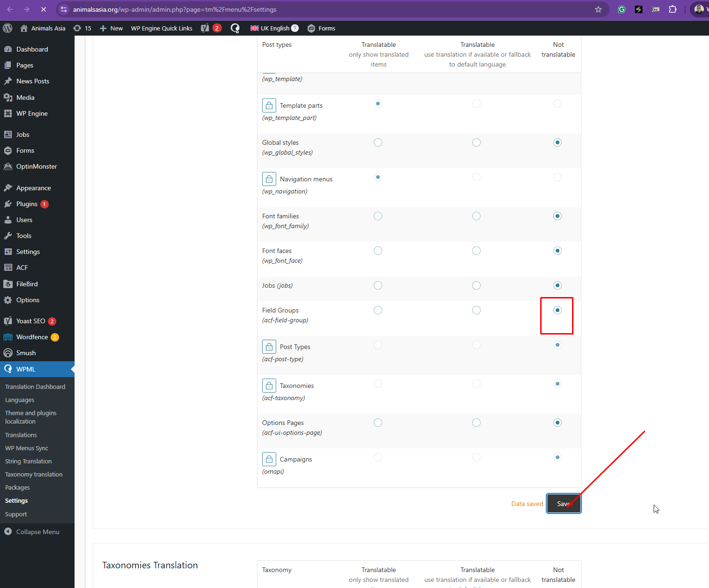Viewport: 709px width, 588px height.
Task: Click the WordPress logo in admin bar
Action: click(x=8, y=28)
